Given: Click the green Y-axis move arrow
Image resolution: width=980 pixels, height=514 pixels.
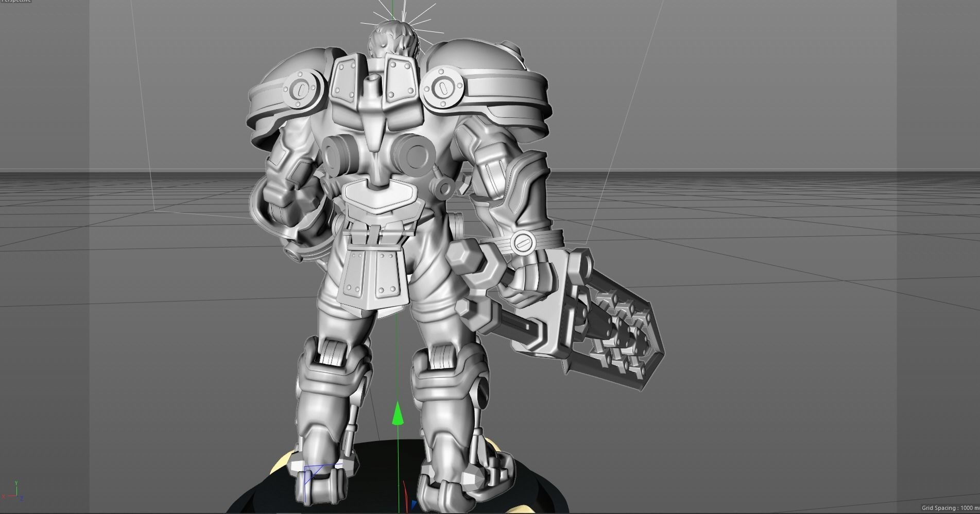Looking at the screenshot, I should pyautogui.click(x=397, y=414).
